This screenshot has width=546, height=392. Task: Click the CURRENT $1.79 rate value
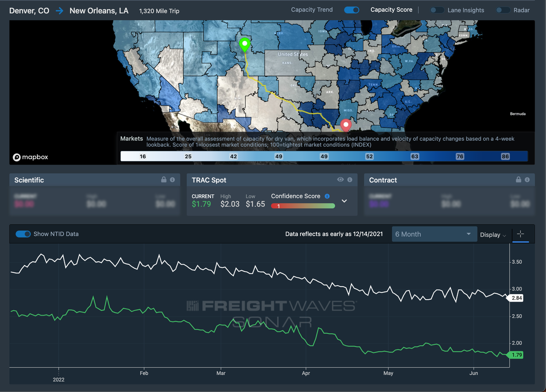click(x=202, y=204)
